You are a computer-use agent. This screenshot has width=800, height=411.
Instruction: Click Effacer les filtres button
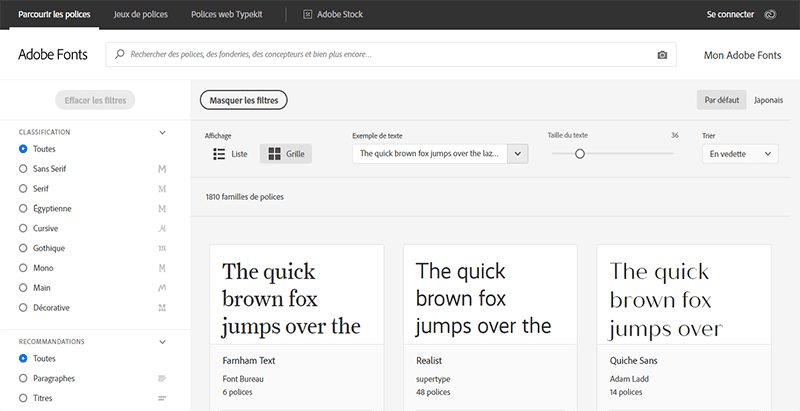click(95, 100)
